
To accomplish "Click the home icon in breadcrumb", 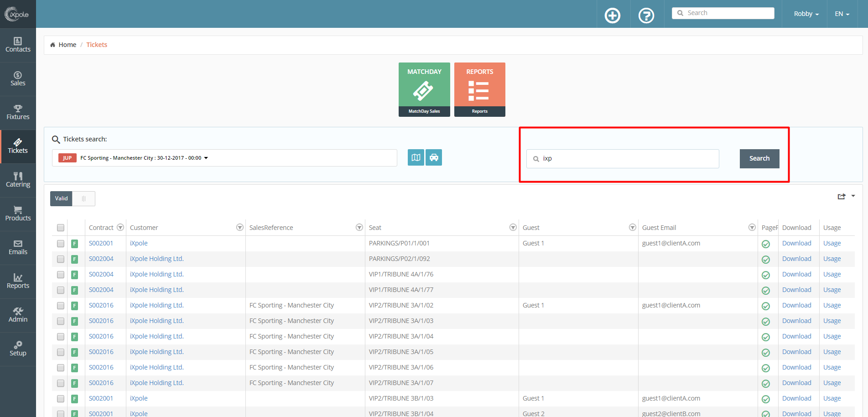I will tap(52, 45).
